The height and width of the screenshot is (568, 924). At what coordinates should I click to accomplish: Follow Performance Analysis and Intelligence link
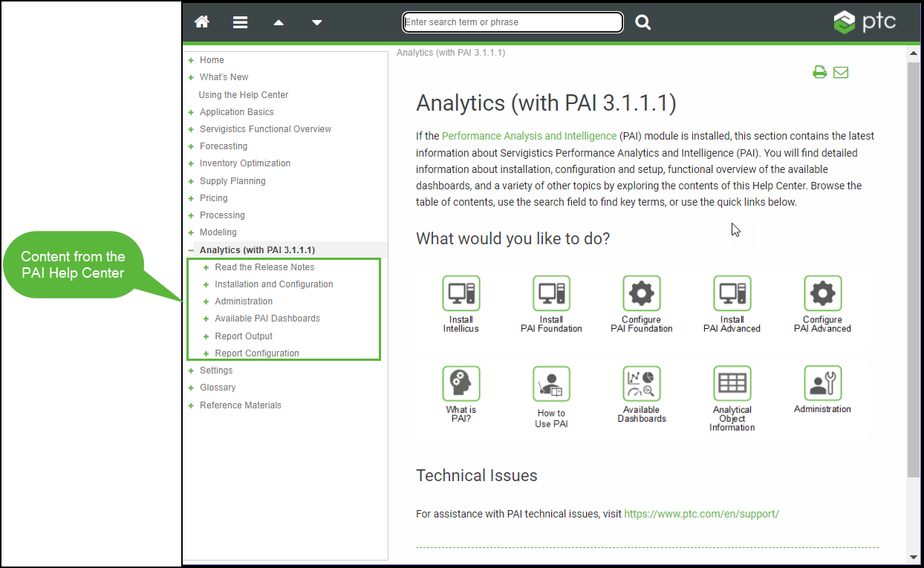tap(529, 137)
